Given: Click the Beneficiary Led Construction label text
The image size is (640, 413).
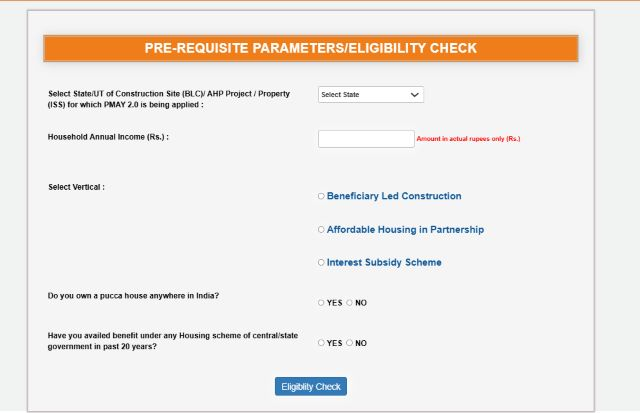Looking at the screenshot, I should [394, 196].
